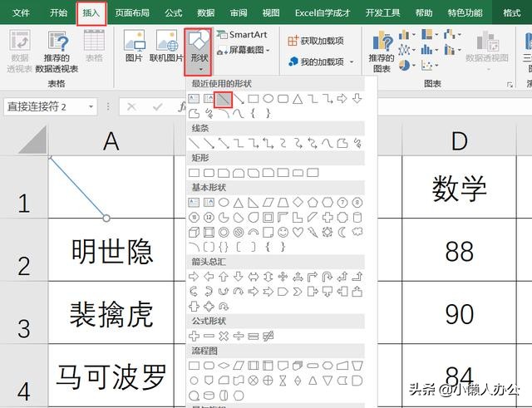
Task: Select the parallelogram basic shape
Action: [268, 203]
